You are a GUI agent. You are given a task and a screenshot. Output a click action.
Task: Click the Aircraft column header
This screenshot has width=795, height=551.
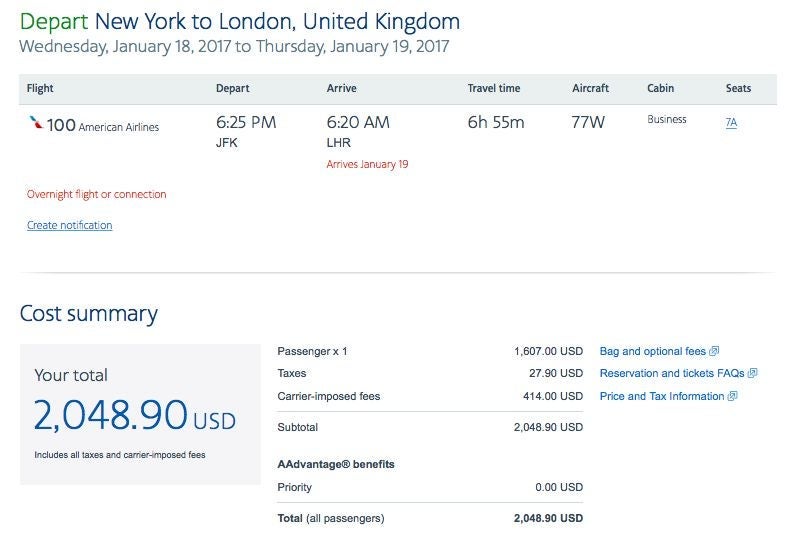click(590, 89)
